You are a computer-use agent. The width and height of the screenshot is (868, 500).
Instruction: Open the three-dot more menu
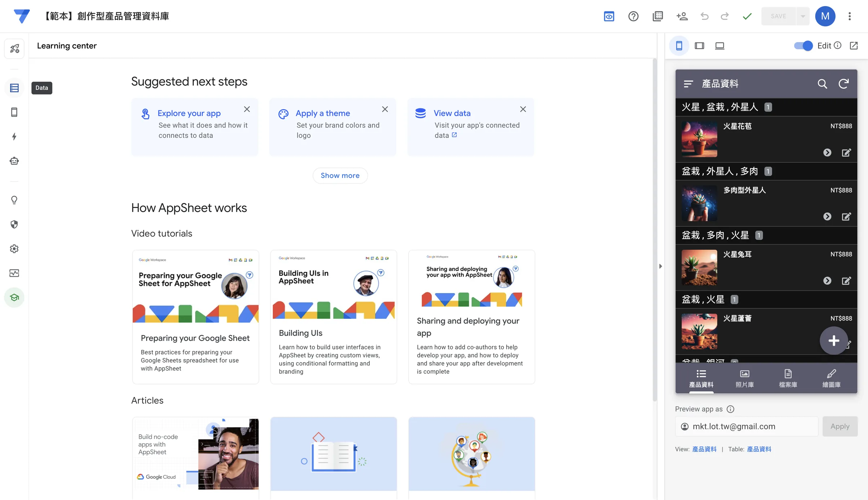click(x=850, y=16)
